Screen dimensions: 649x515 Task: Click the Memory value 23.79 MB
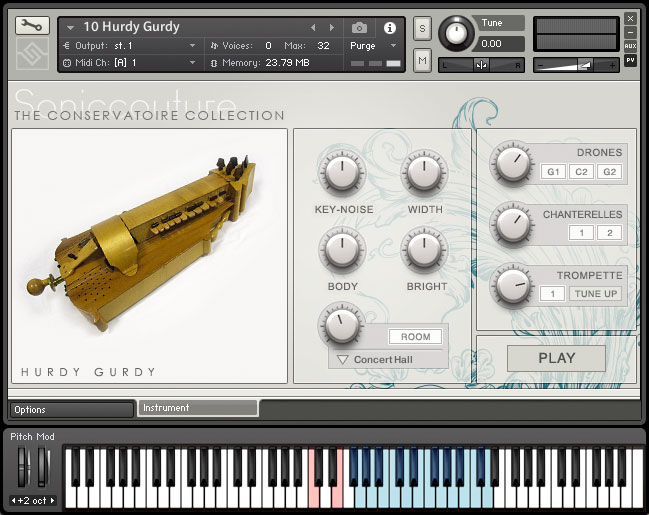click(x=287, y=63)
